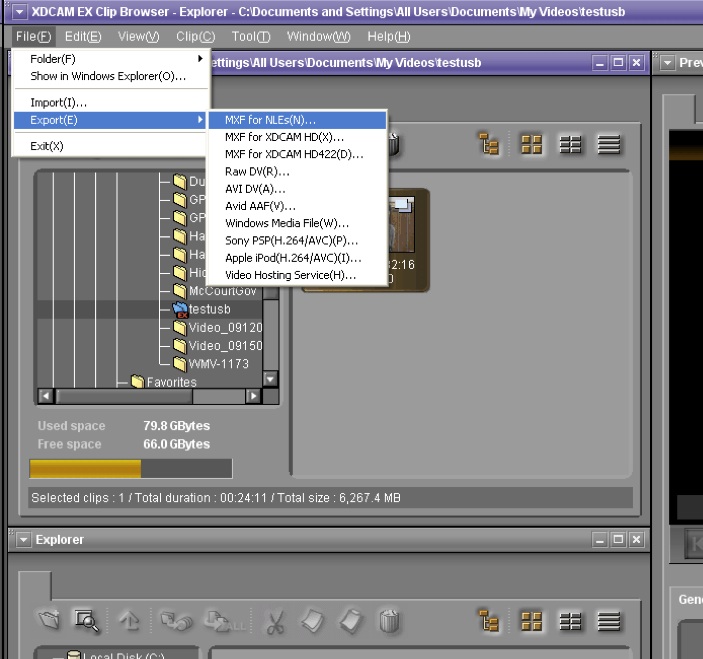Image resolution: width=703 pixels, height=659 pixels.
Task: Choose Import from the File menu
Action: tap(110, 103)
